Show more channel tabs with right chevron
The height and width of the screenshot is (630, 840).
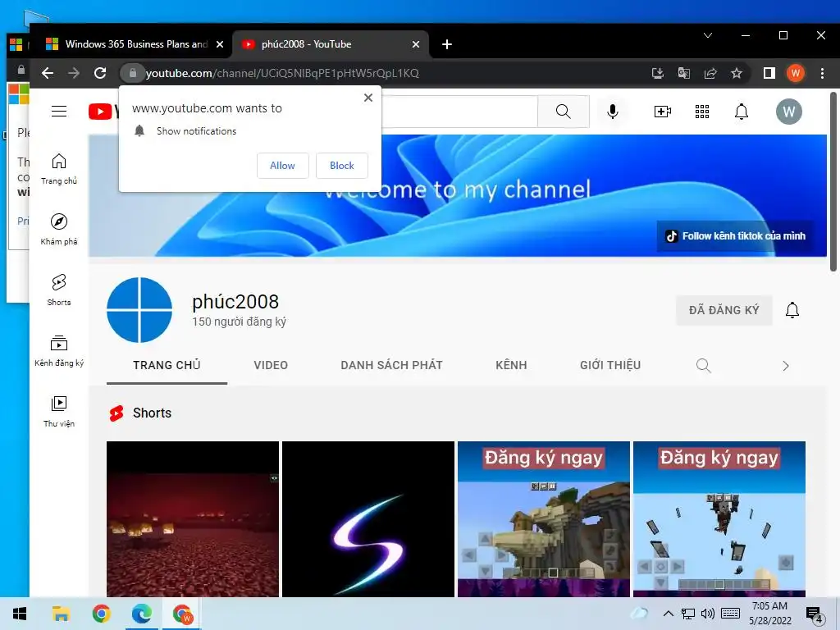point(785,365)
